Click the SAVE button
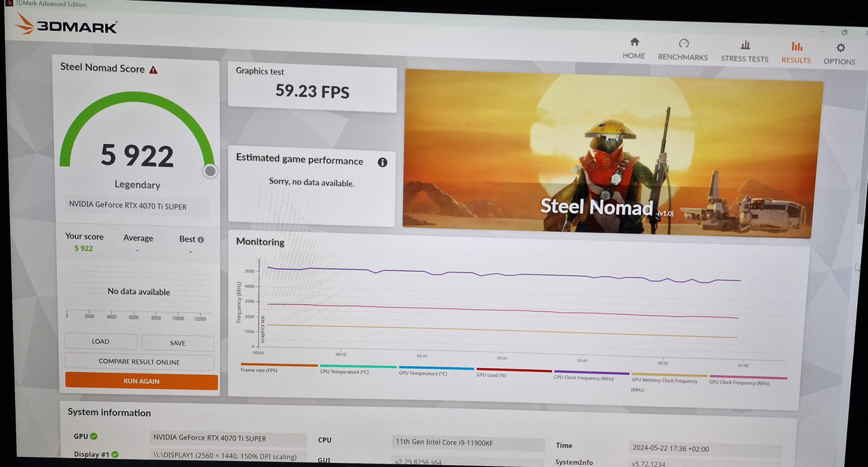The width and height of the screenshot is (868, 467). [x=178, y=343]
